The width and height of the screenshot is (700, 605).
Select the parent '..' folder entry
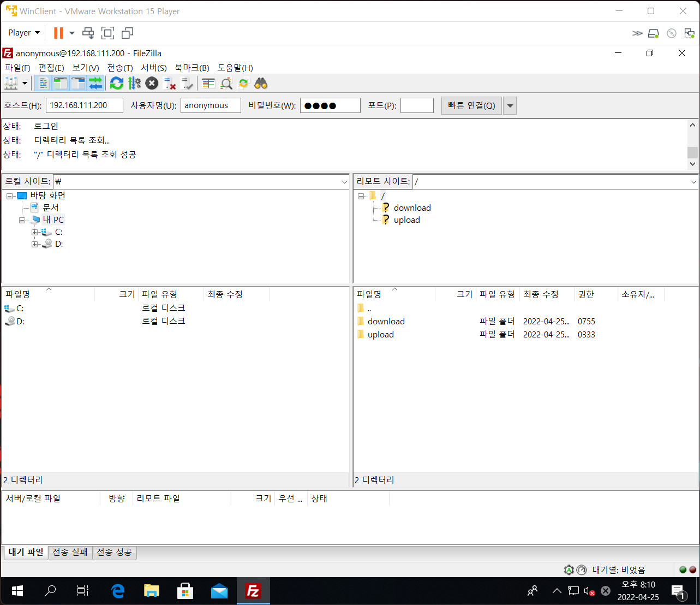(x=369, y=308)
